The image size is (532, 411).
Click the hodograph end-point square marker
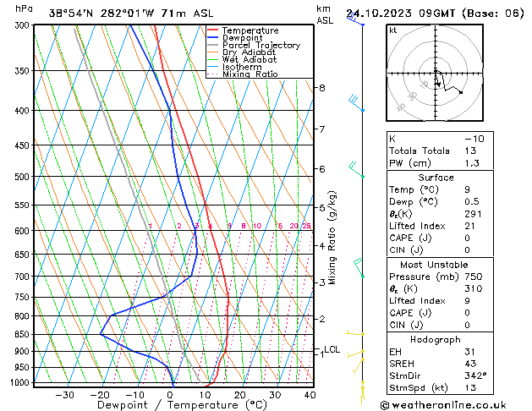click(x=461, y=92)
